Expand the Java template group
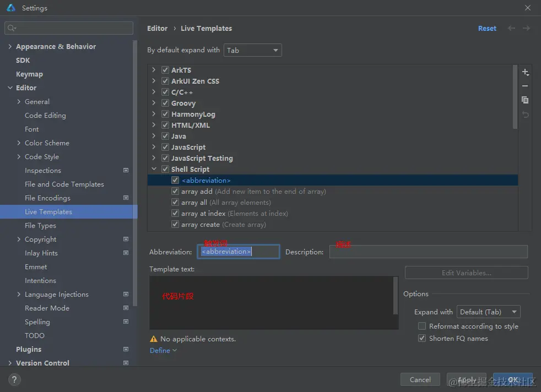541x392 pixels. tap(154, 136)
